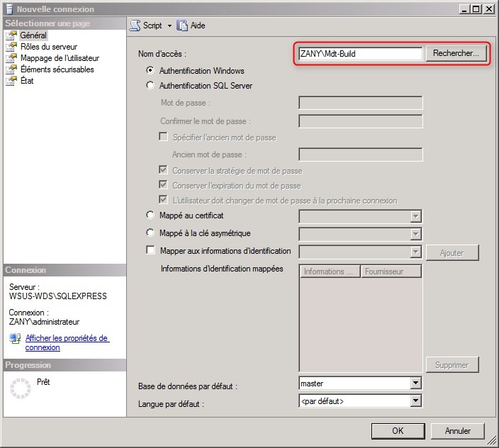Click the Ancien mot de passe field
This screenshot has width=499, height=448.
point(361,155)
